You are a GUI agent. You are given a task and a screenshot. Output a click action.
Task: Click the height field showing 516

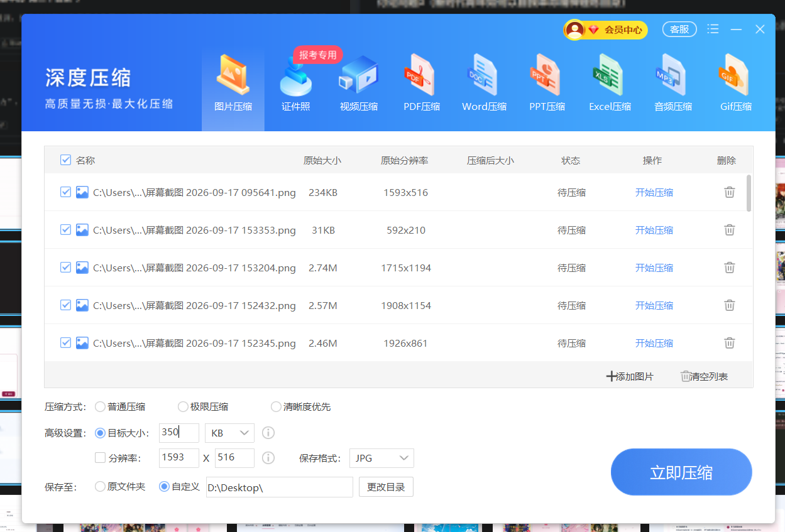click(x=234, y=458)
